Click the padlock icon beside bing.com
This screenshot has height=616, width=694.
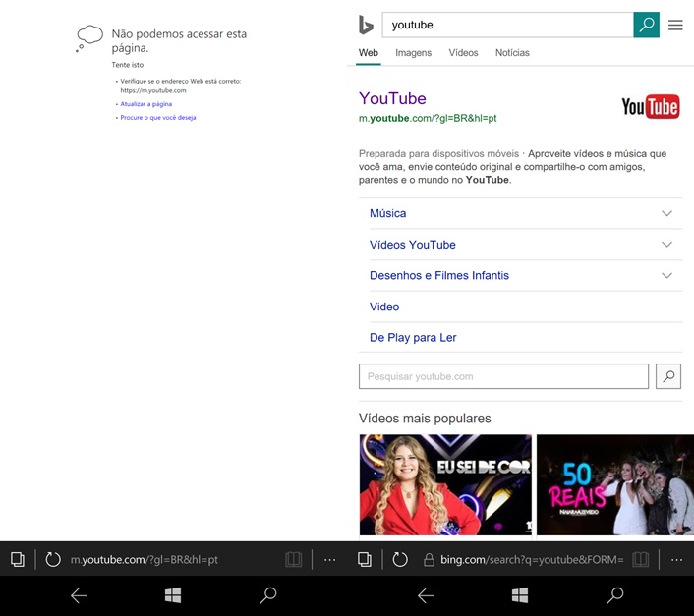click(429, 560)
